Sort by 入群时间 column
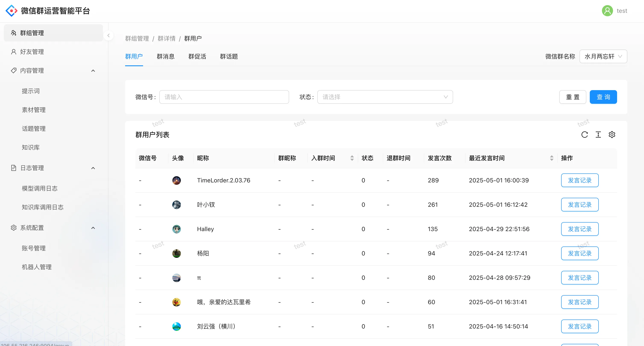 (x=352, y=158)
